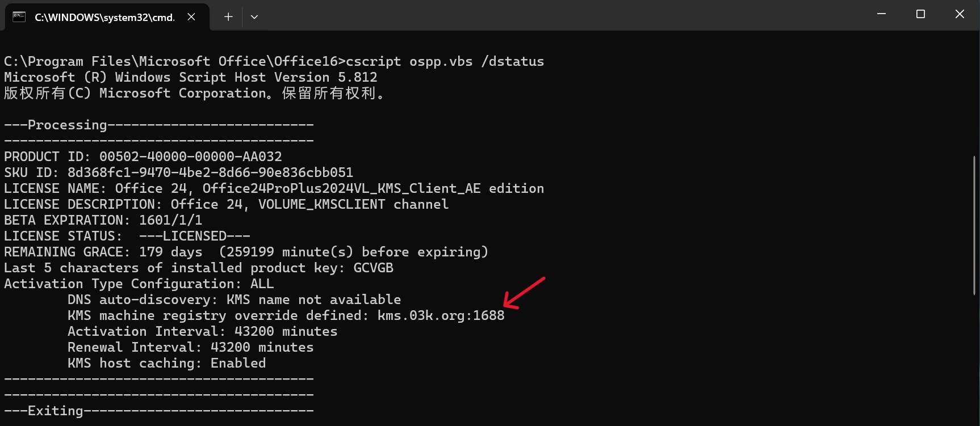Expand the new tab profile dropdown chevron
This screenshot has width=980, height=426.
254,17
